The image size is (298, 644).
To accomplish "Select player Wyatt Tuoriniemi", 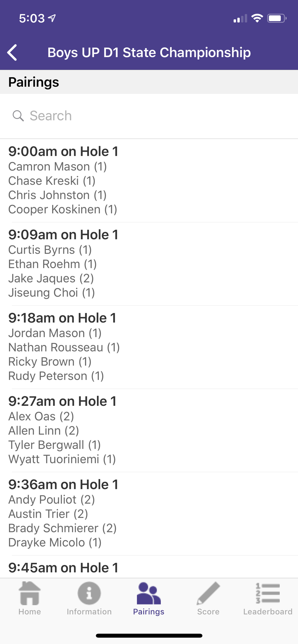I will click(62, 459).
